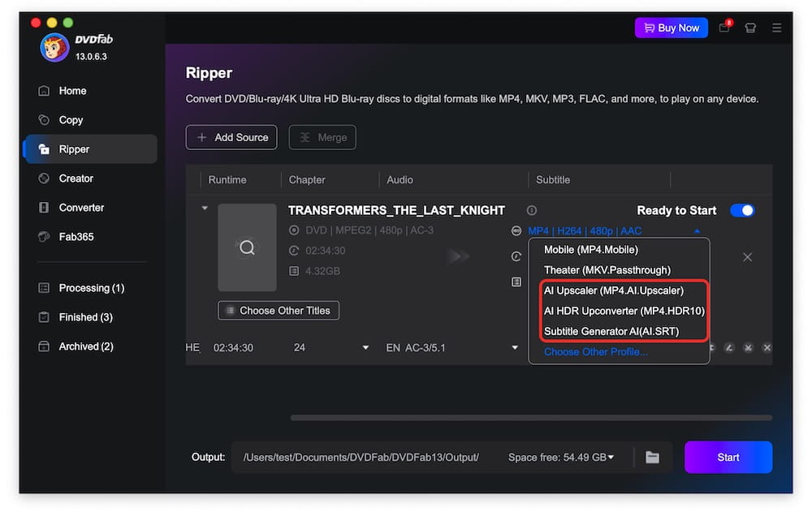
Task: Select Mobile (MP4.Mobile) profile
Action: click(x=591, y=250)
